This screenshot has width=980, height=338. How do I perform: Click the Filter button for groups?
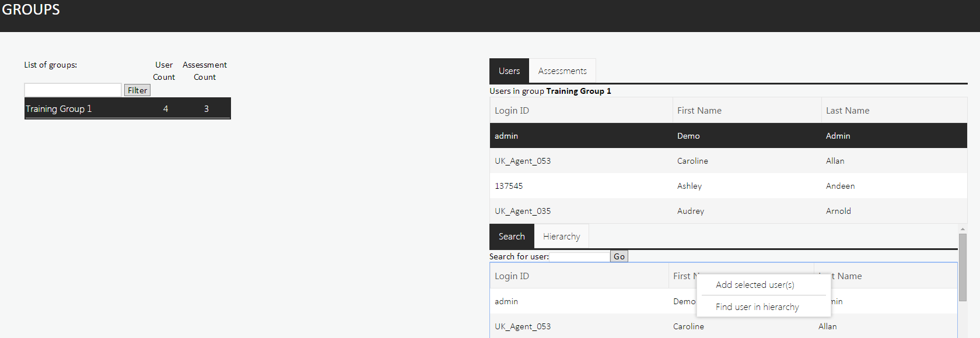(137, 90)
